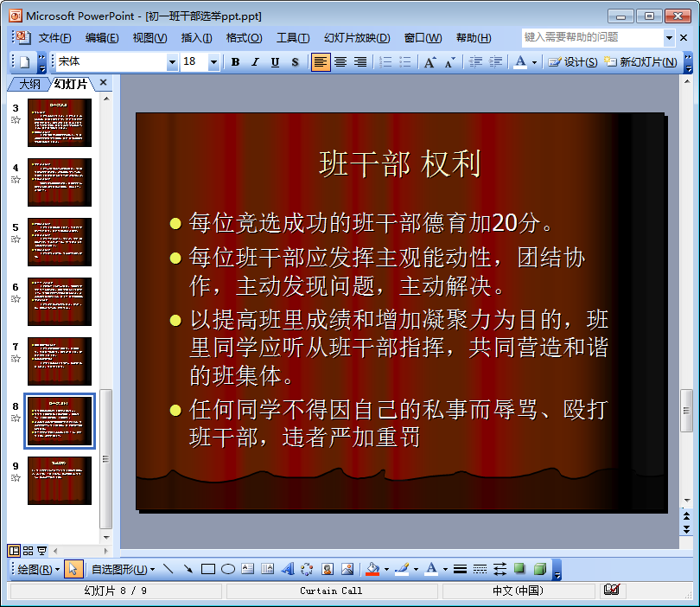
Task: Close the slide thumbnail pane
Action: (103, 83)
